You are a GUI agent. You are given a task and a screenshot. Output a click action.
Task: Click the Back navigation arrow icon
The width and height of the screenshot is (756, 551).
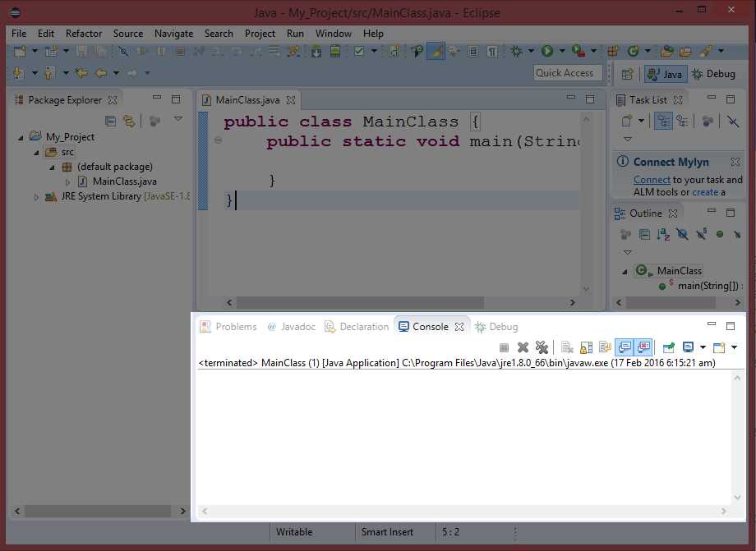click(x=101, y=73)
